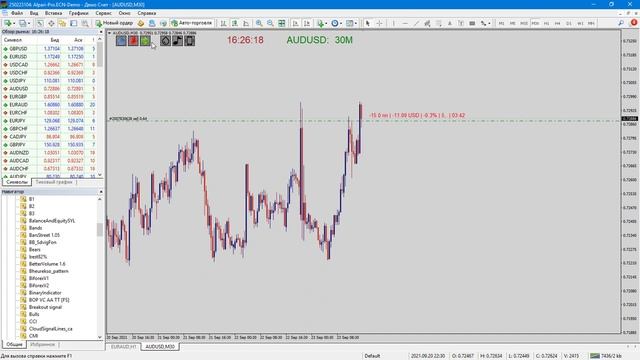This screenshot has width=640, height=360.
Task: Zoom in on the chart
Action: point(259,23)
